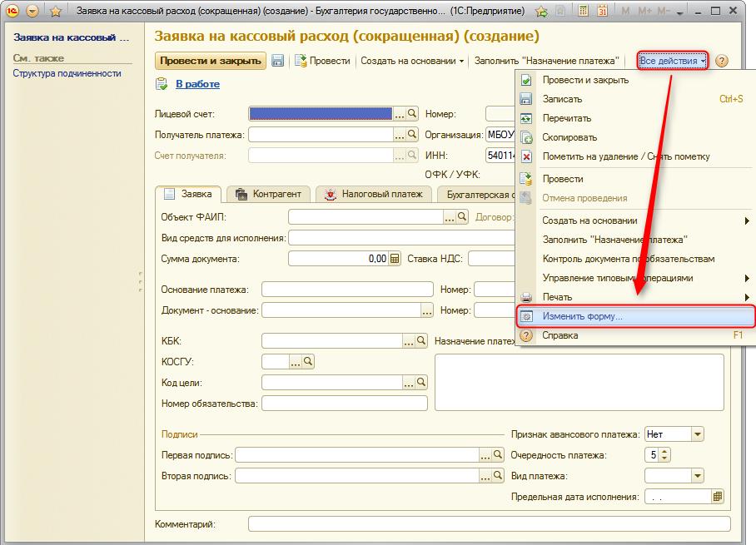The width and height of the screenshot is (756, 545).
Task: Click the ellipsis button for Документ - основание
Action: [427, 310]
